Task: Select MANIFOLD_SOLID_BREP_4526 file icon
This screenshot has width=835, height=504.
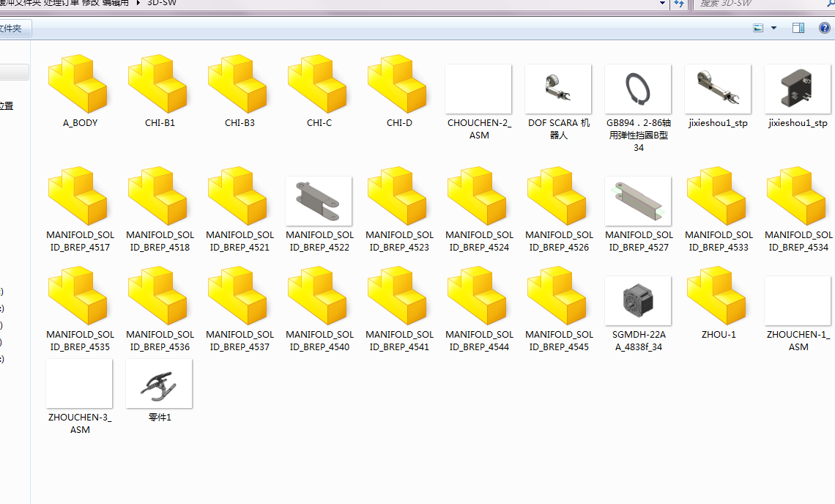Action: point(557,196)
